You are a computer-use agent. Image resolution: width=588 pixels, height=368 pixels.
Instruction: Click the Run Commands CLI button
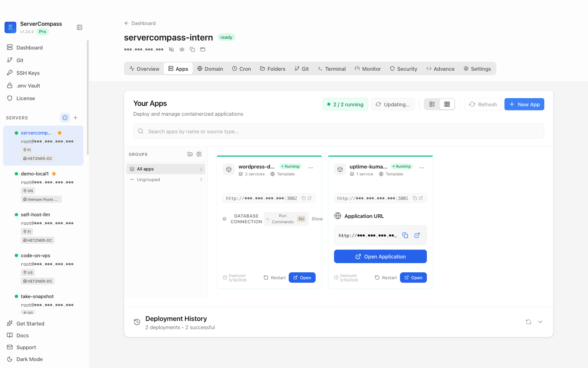pyautogui.click(x=286, y=219)
